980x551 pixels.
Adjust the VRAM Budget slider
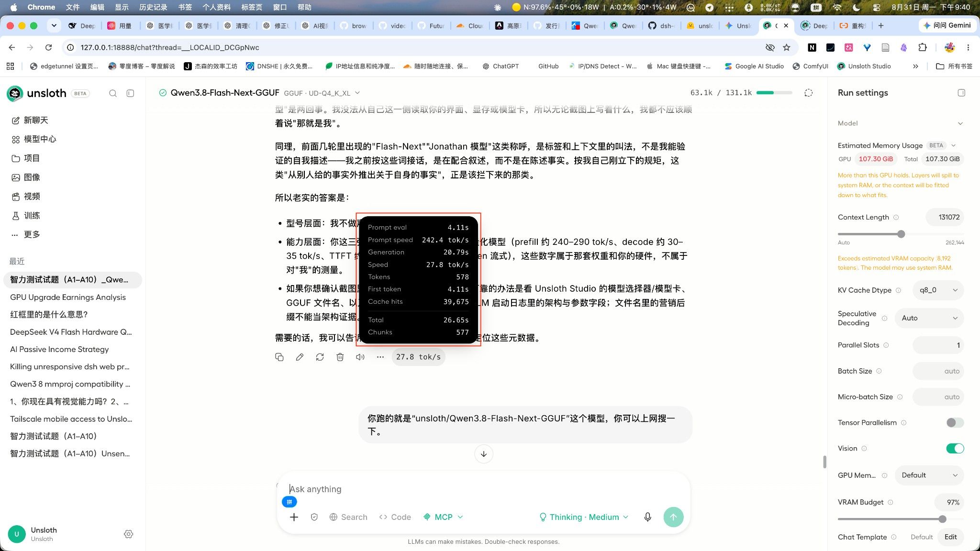(942, 519)
